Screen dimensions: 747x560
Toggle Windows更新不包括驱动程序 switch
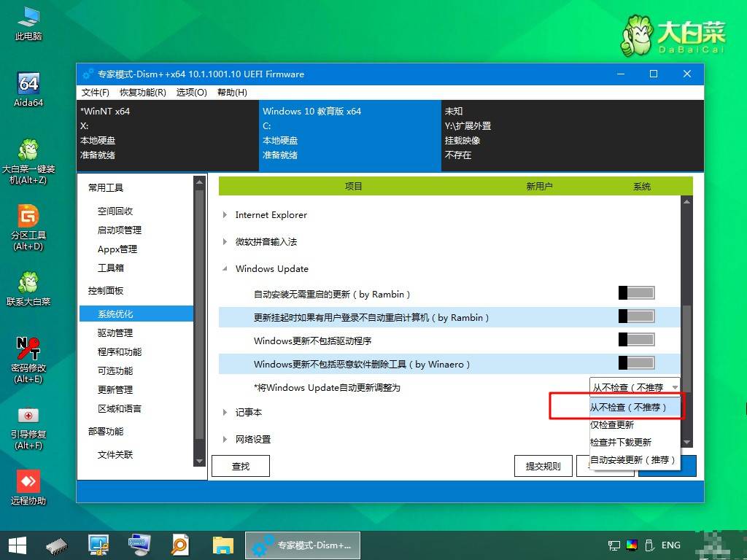pos(636,340)
